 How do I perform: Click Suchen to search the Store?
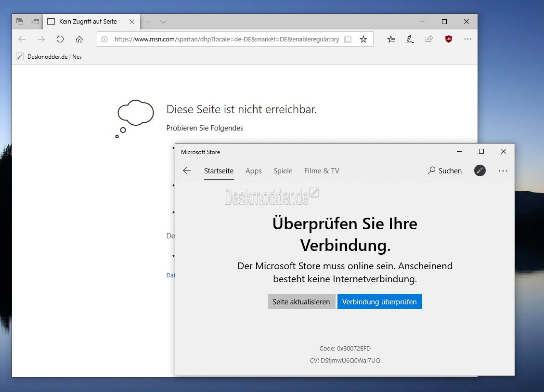(444, 170)
